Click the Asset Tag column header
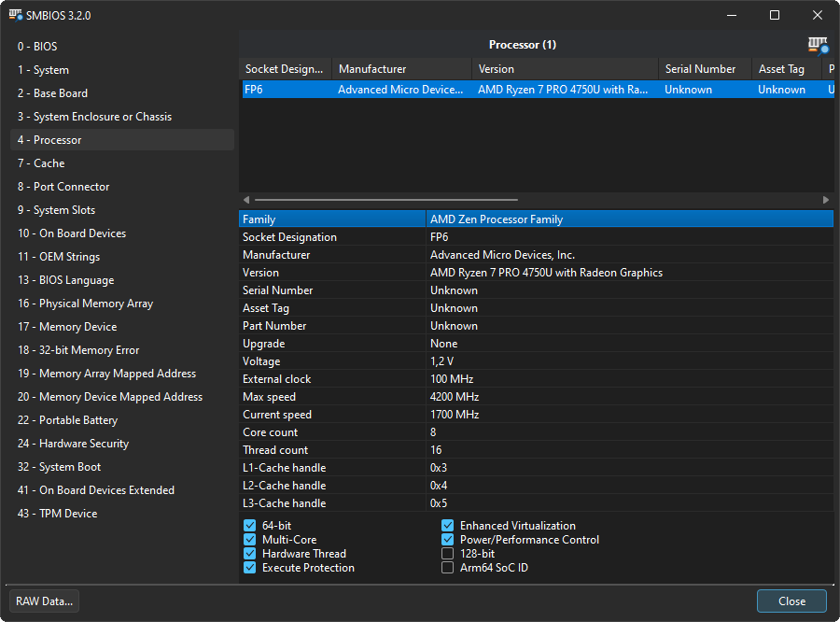This screenshot has width=840, height=622. pos(787,69)
